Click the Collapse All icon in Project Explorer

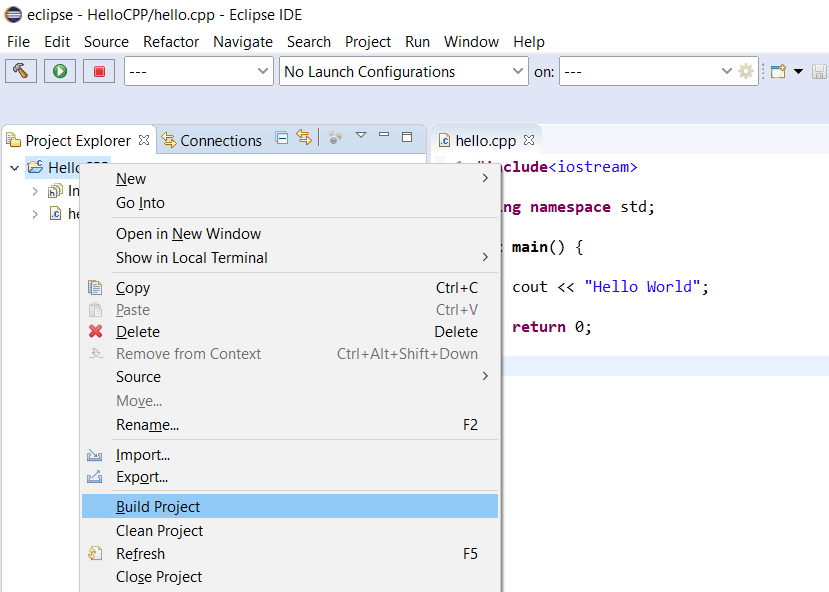(x=282, y=138)
